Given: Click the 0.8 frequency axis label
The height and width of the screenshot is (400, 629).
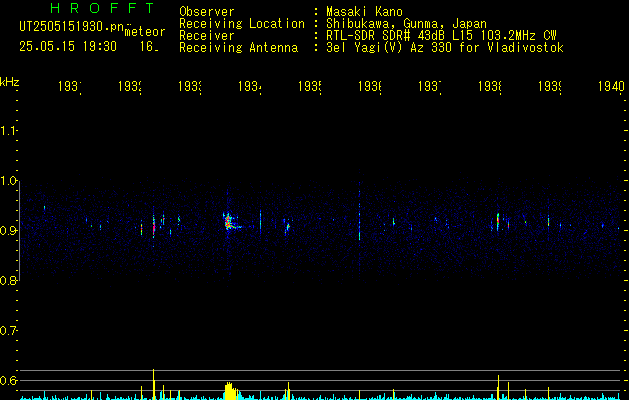Looking at the screenshot, I should pos(8,280).
